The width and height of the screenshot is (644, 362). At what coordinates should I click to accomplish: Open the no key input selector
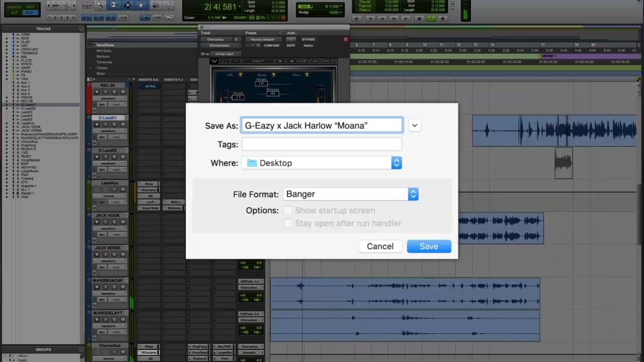click(224, 54)
